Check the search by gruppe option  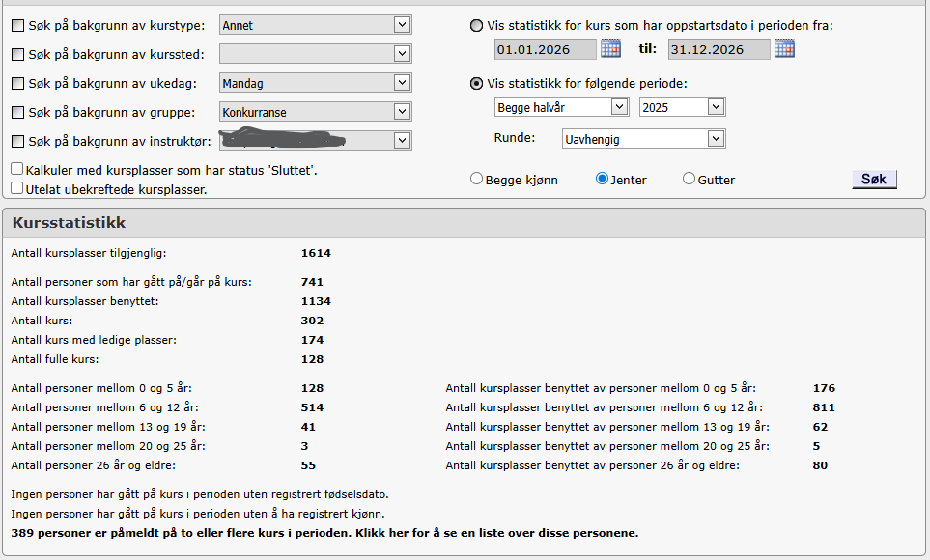(x=17, y=113)
